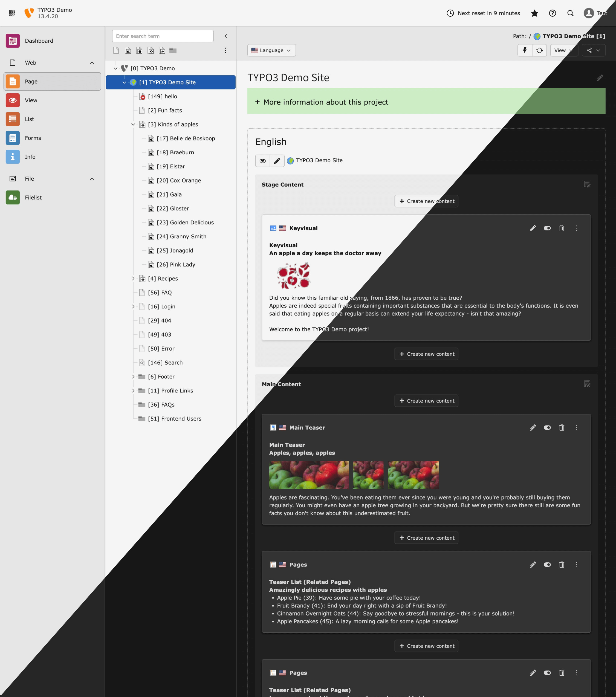Screen dimensions: 616x697
Task: Click the clear cache lightning icon
Action: [x=525, y=50]
